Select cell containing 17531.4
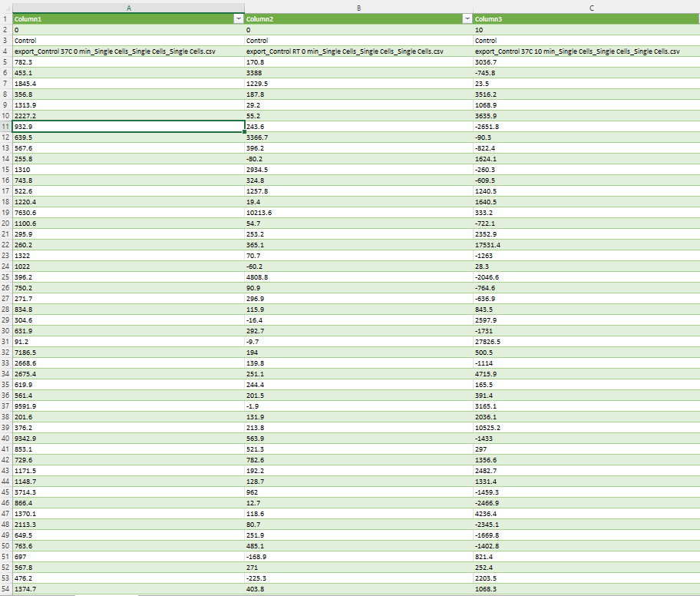 tap(586, 245)
